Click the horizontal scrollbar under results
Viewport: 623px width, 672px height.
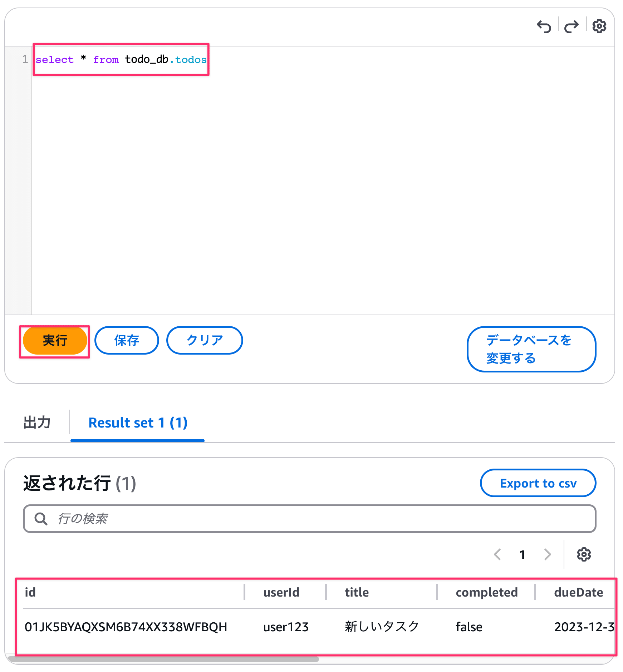click(x=163, y=659)
